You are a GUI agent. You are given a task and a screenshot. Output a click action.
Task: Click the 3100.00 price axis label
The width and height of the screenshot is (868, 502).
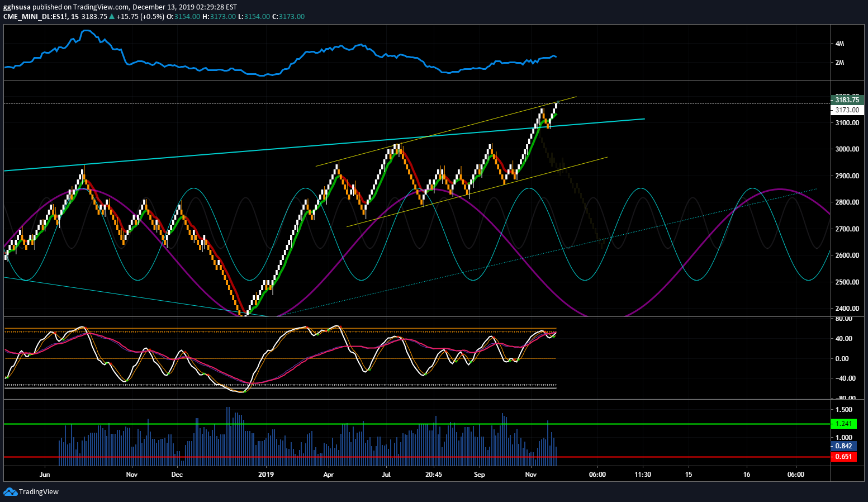coord(847,123)
